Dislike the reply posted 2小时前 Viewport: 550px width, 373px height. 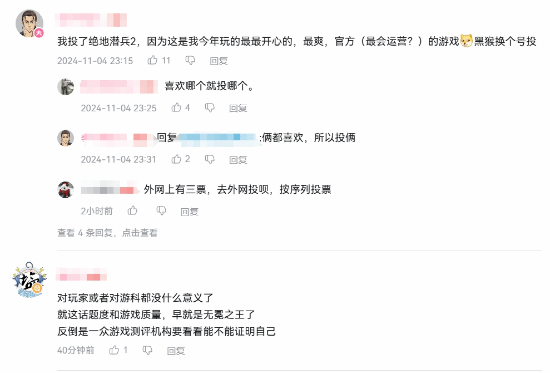coord(161,211)
